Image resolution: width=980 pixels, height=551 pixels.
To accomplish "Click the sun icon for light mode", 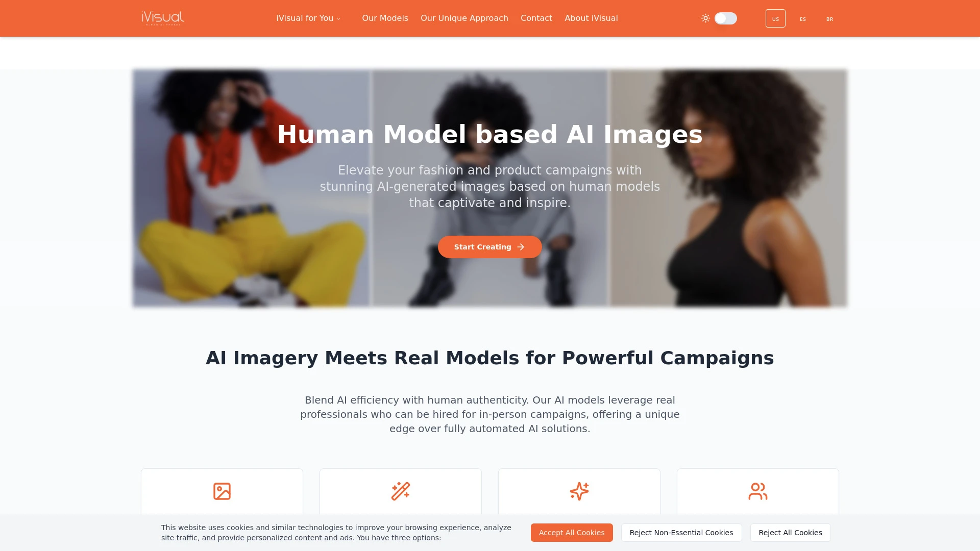I will [x=706, y=18].
